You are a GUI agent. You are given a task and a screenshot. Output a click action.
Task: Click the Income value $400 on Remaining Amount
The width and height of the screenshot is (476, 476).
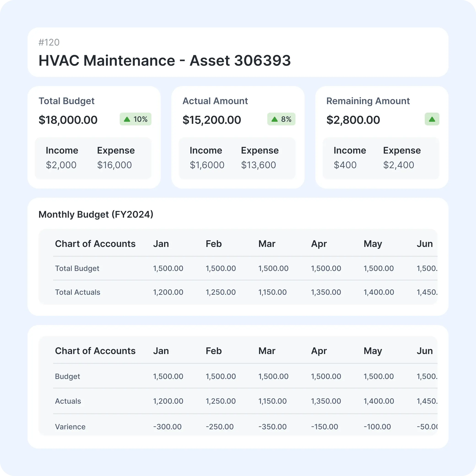point(345,165)
